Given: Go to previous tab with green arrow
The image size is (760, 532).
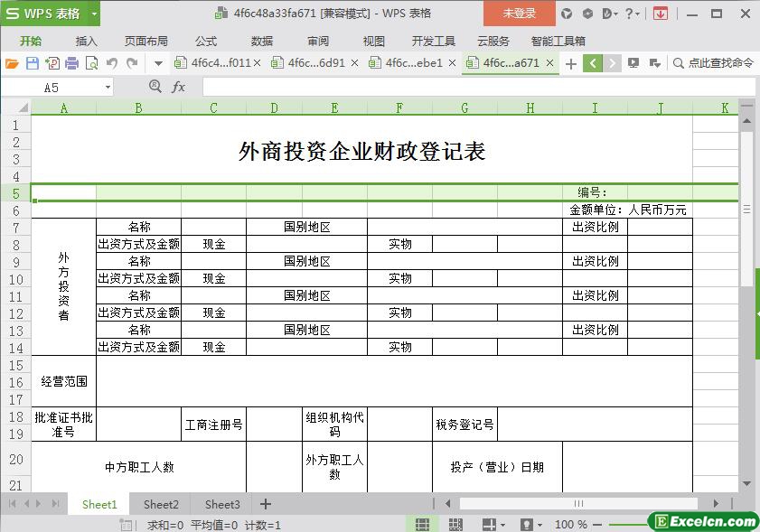Looking at the screenshot, I should pyautogui.click(x=592, y=63).
